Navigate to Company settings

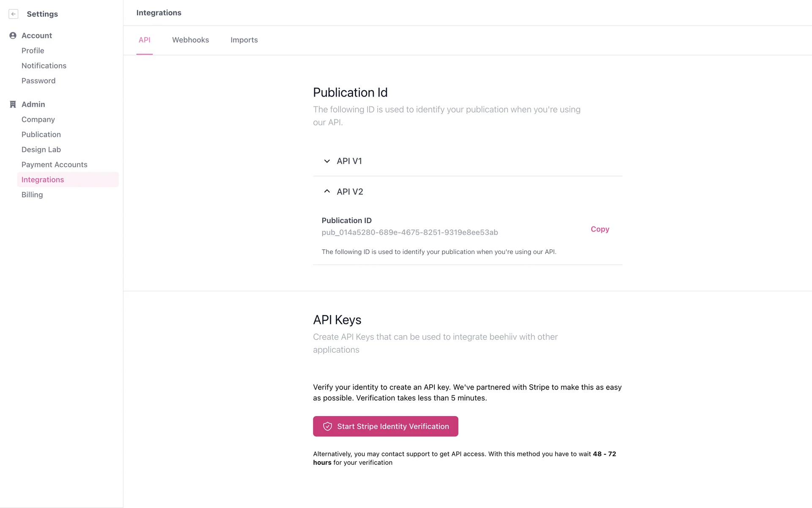pos(38,119)
